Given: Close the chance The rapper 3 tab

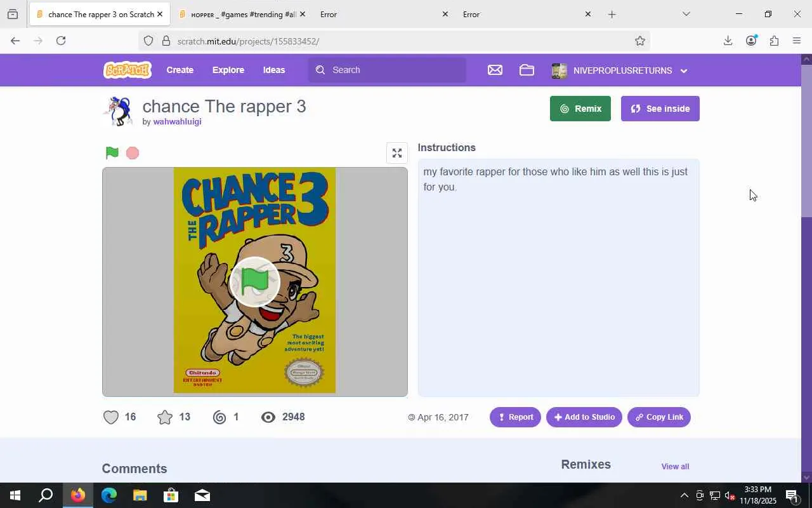Looking at the screenshot, I should tap(159, 14).
